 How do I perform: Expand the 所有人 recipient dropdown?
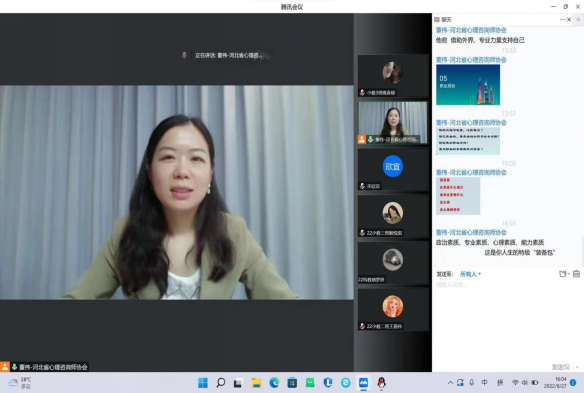tap(470, 274)
